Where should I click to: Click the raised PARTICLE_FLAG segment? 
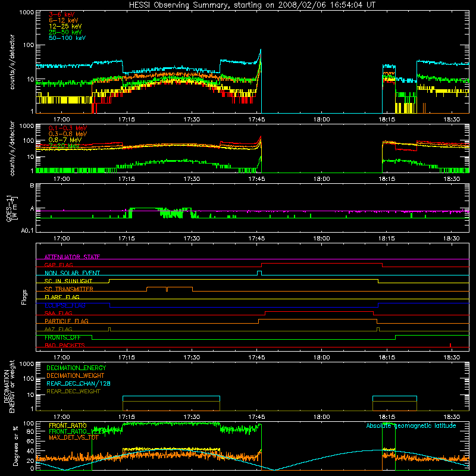point(318,320)
